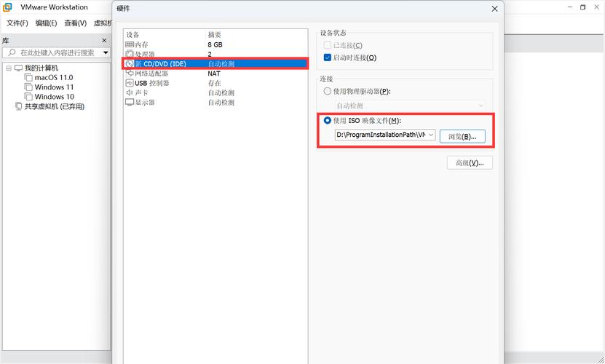Viewport: 605px width, 364px height.
Task: Click the Windows 10 VM icon
Action: (28, 97)
